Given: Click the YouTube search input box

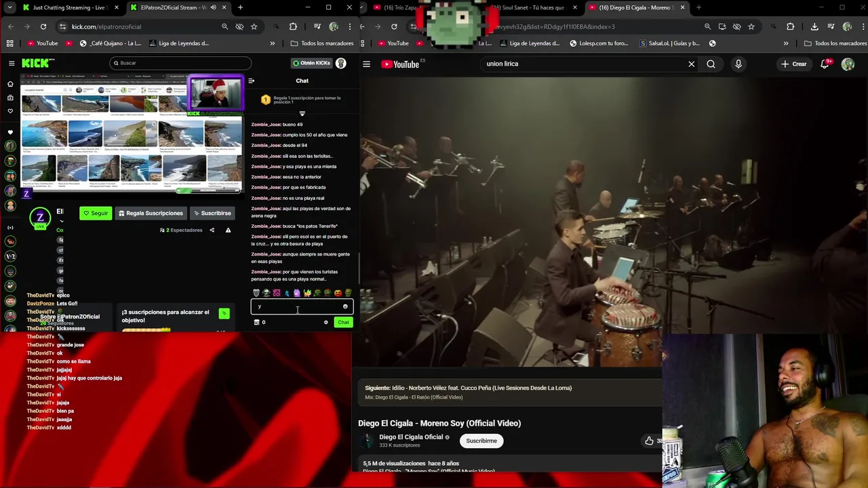Looking at the screenshot, I should tap(583, 64).
